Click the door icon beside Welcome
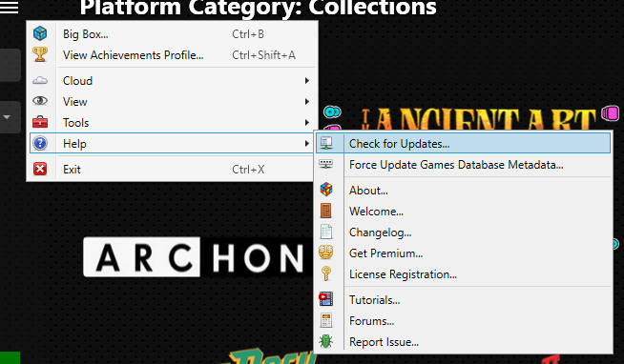The width and height of the screenshot is (624, 364). pyautogui.click(x=326, y=211)
